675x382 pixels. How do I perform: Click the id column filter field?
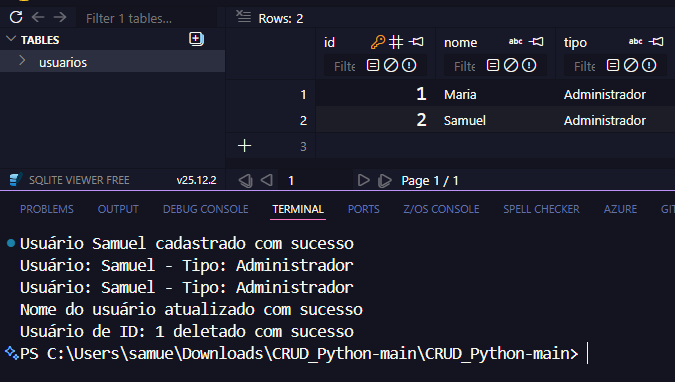(x=345, y=66)
